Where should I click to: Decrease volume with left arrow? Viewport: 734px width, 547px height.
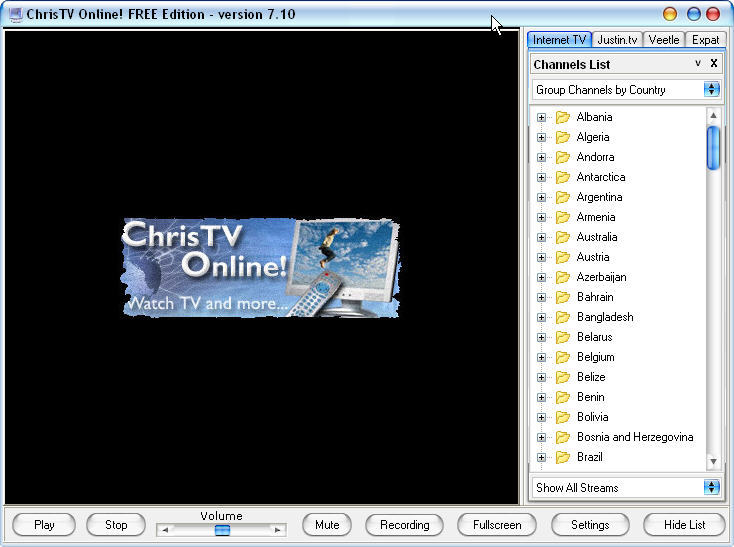(x=165, y=530)
